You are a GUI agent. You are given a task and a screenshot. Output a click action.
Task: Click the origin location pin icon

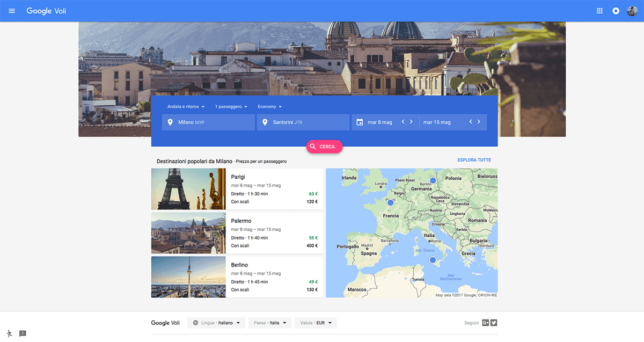click(x=170, y=122)
